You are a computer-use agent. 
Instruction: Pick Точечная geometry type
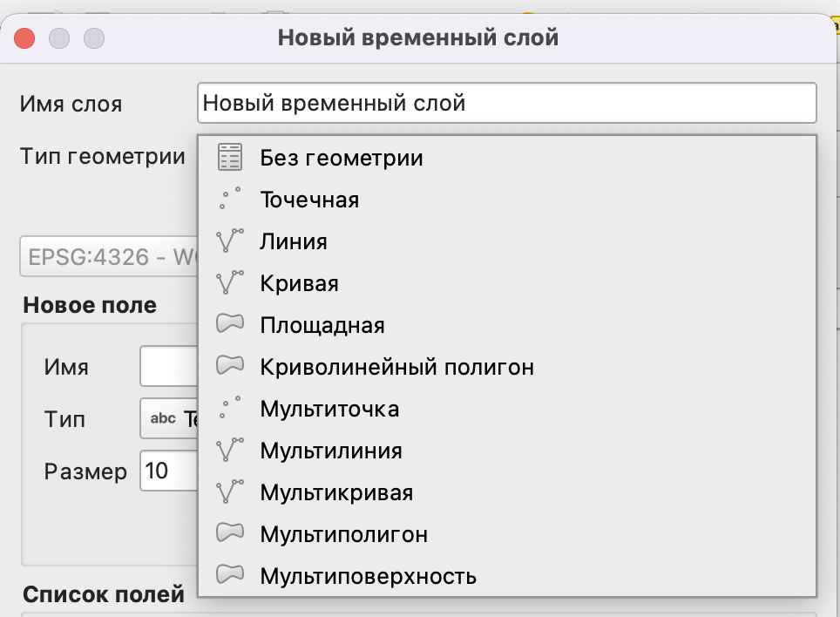(309, 200)
